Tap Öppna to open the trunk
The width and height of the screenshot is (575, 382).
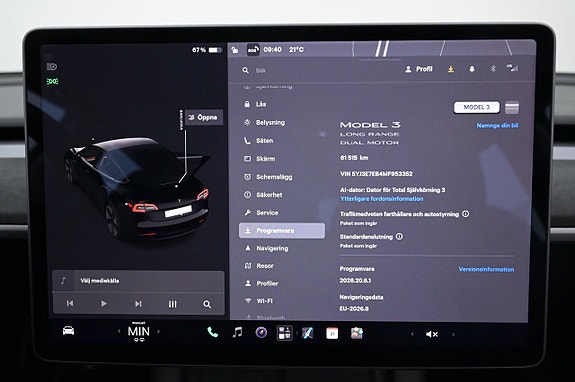204,117
